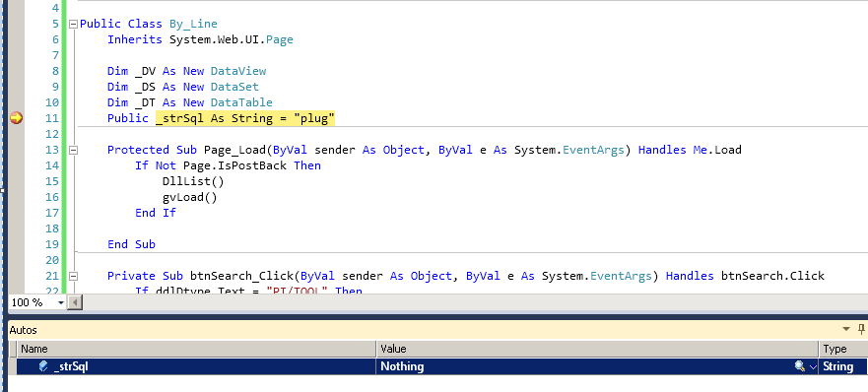Collapse the By_Line class region
This screenshot has width=868, height=392.
[x=73, y=25]
